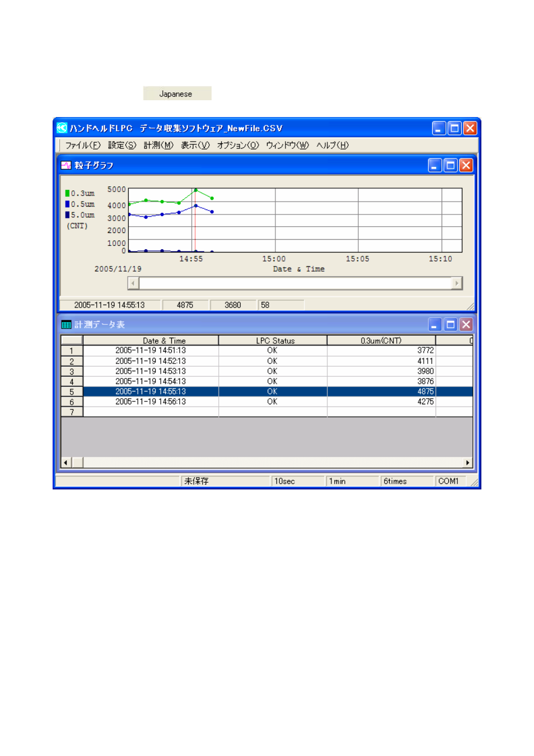The image size is (534, 756).
Task: Click the Japanese language button
Action: 177,94
